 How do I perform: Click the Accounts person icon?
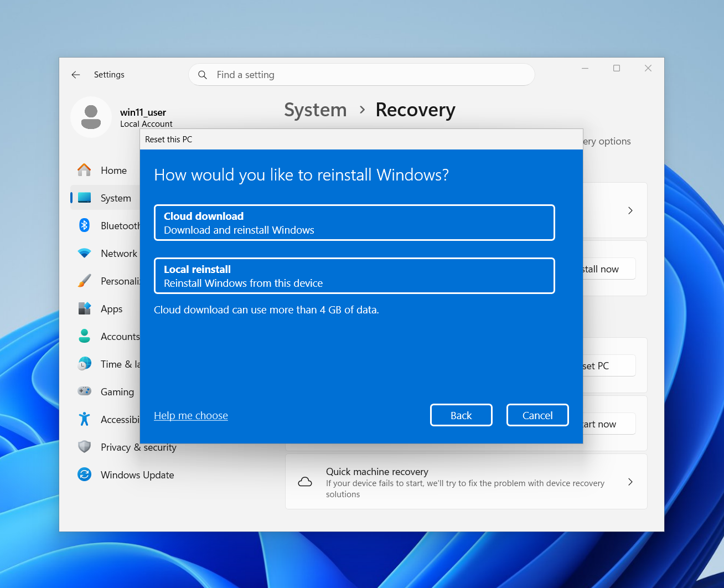[84, 336]
